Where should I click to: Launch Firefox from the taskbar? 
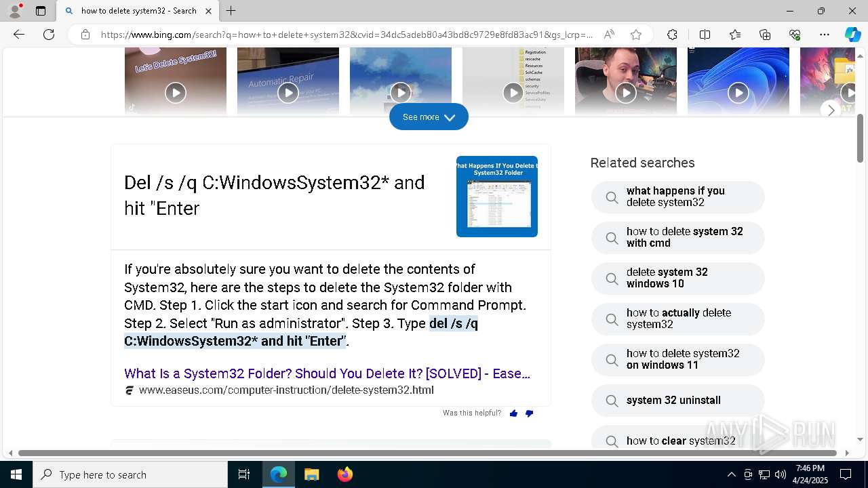point(344,474)
